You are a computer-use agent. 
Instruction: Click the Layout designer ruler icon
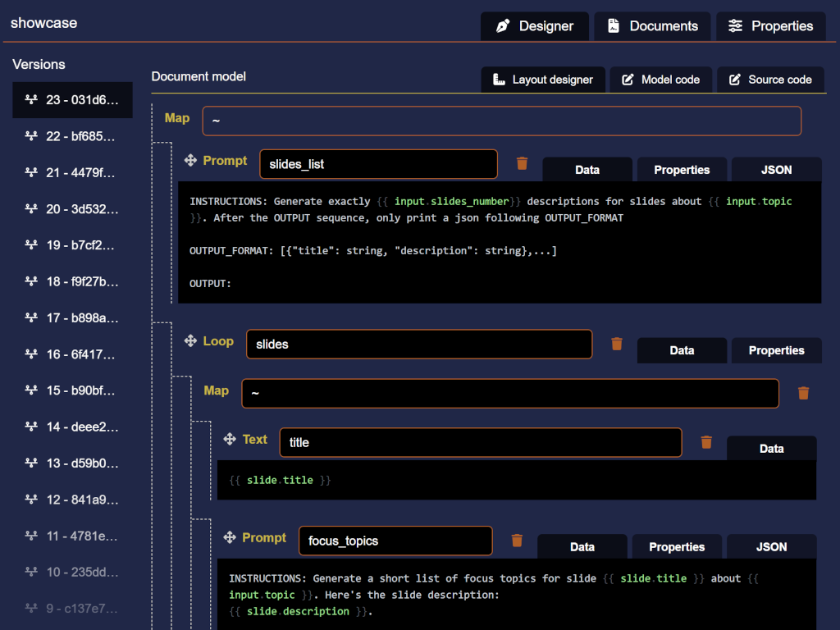click(499, 80)
